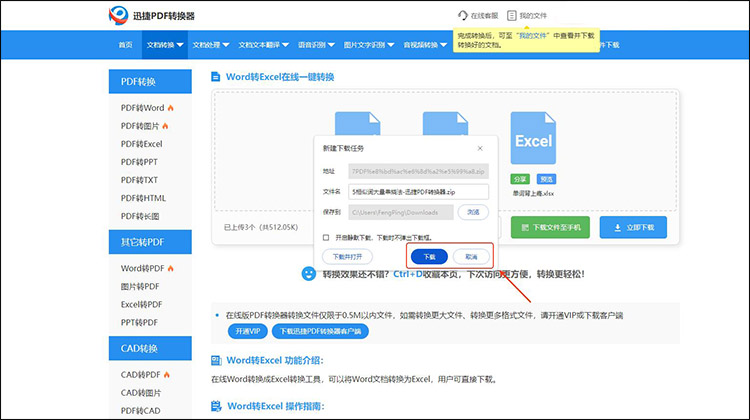Click the flame icon beside CAD转PDF
Screen dimensions: 750x420
tap(166, 375)
